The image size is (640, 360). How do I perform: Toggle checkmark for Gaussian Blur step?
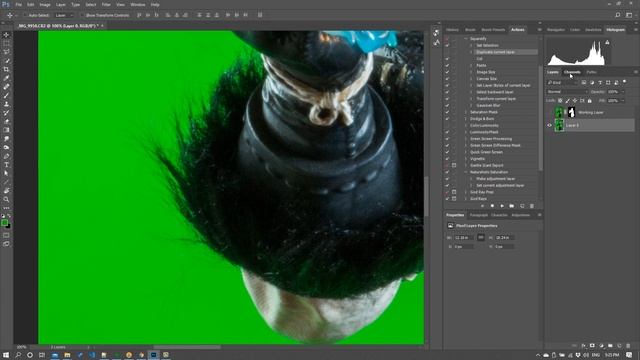click(447, 105)
